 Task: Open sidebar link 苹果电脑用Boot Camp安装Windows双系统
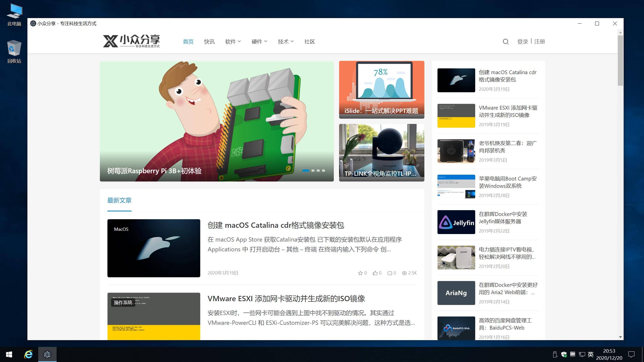click(508, 182)
